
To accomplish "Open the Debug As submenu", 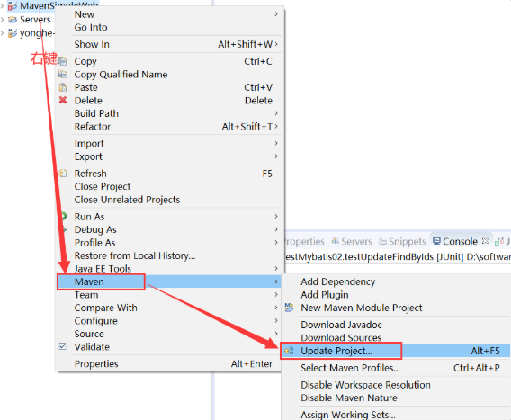I will (x=276, y=229).
